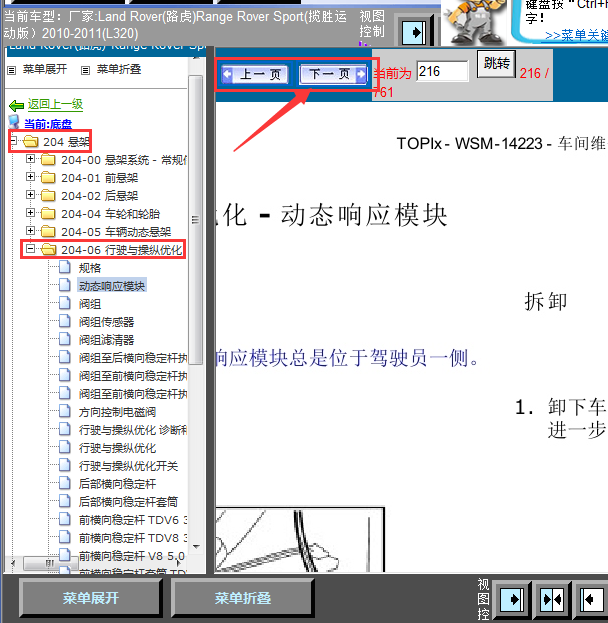Open the 后部横向稳定杆套筒 document
608x623 pixels.
pyautogui.click(x=128, y=502)
